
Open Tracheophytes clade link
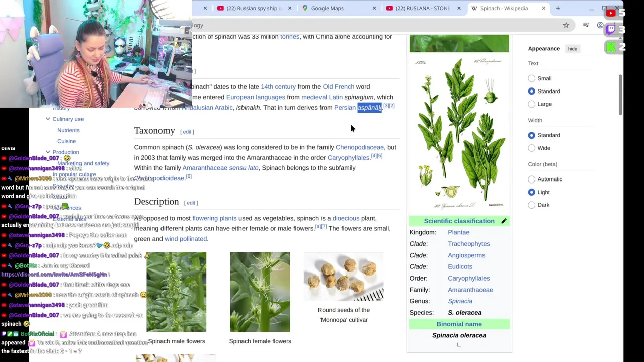point(469,244)
